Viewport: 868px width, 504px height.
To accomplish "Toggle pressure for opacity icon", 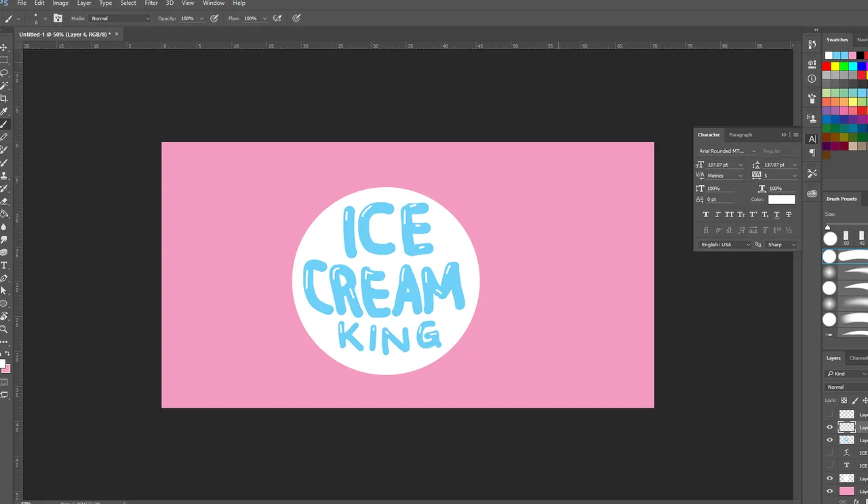I will [x=214, y=18].
